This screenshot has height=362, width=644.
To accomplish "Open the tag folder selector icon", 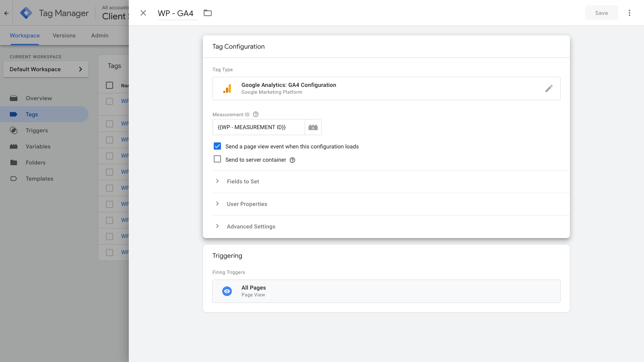I will coord(208,13).
